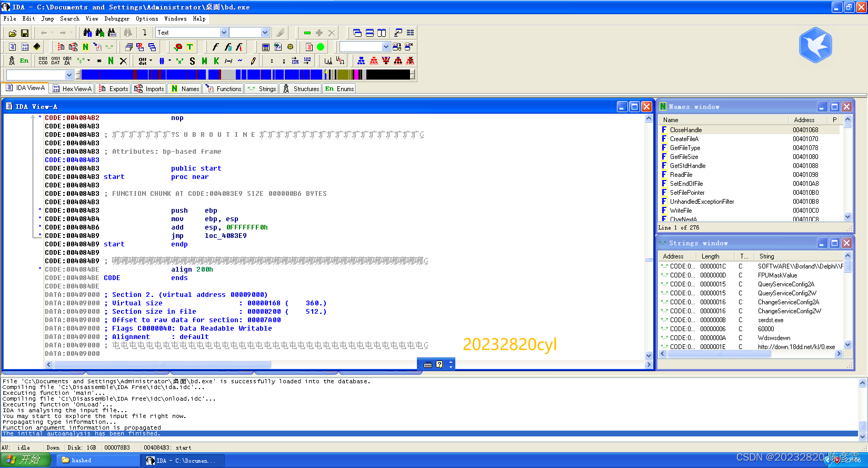Viewport: 868px width, 468px height.
Task: Click the Open file toolbar icon
Action: point(13,33)
